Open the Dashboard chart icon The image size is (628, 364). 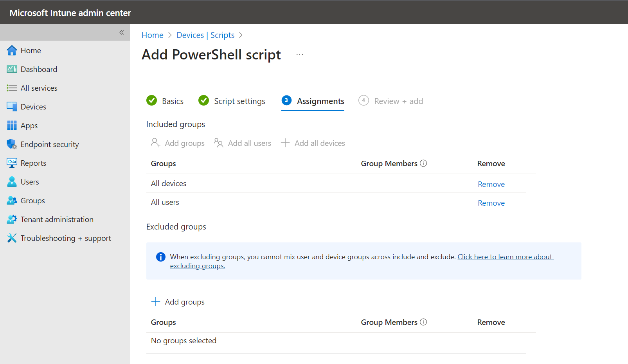click(12, 69)
